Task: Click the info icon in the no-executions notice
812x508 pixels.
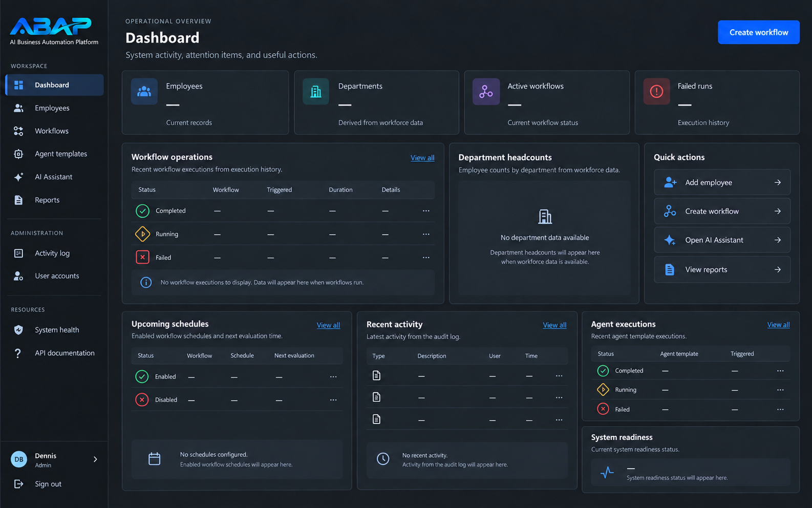Action: (146, 282)
